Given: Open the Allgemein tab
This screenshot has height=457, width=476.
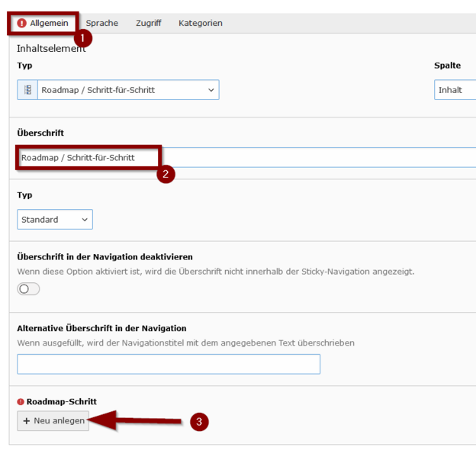Looking at the screenshot, I should (43, 23).
